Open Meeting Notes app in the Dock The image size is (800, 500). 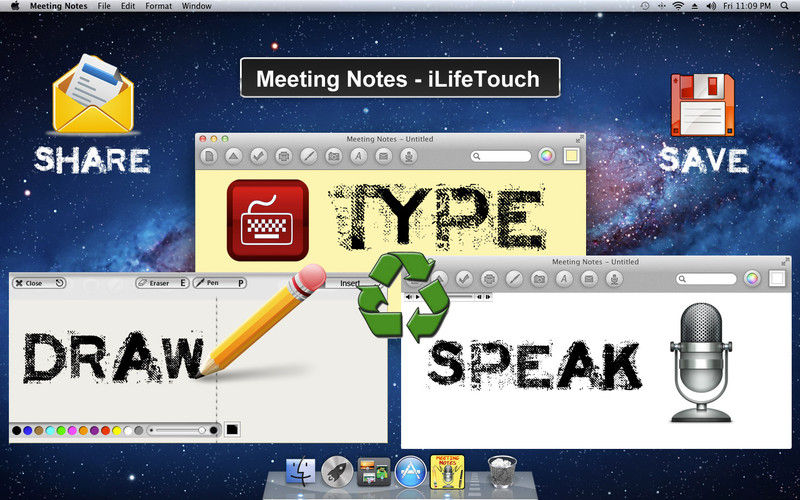[447, 471]
